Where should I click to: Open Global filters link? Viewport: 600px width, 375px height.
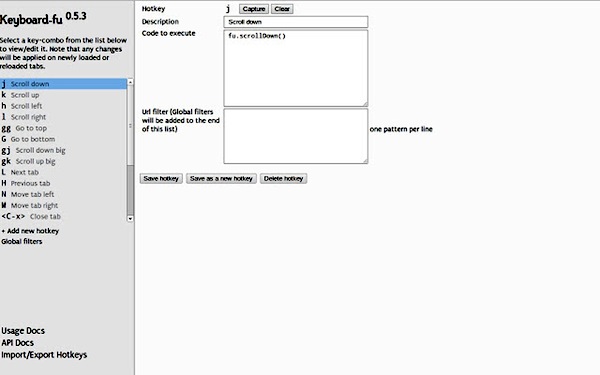[22, 241]
